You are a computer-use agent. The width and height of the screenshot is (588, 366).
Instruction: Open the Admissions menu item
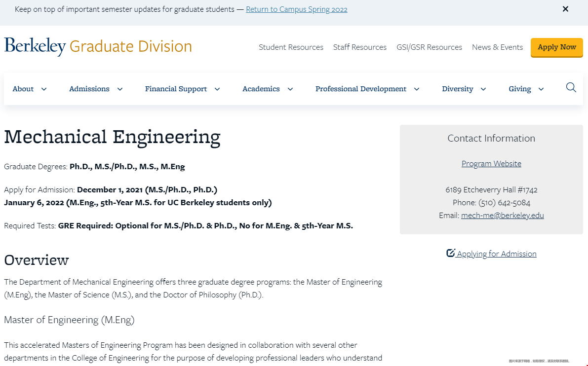click(89, 89)
